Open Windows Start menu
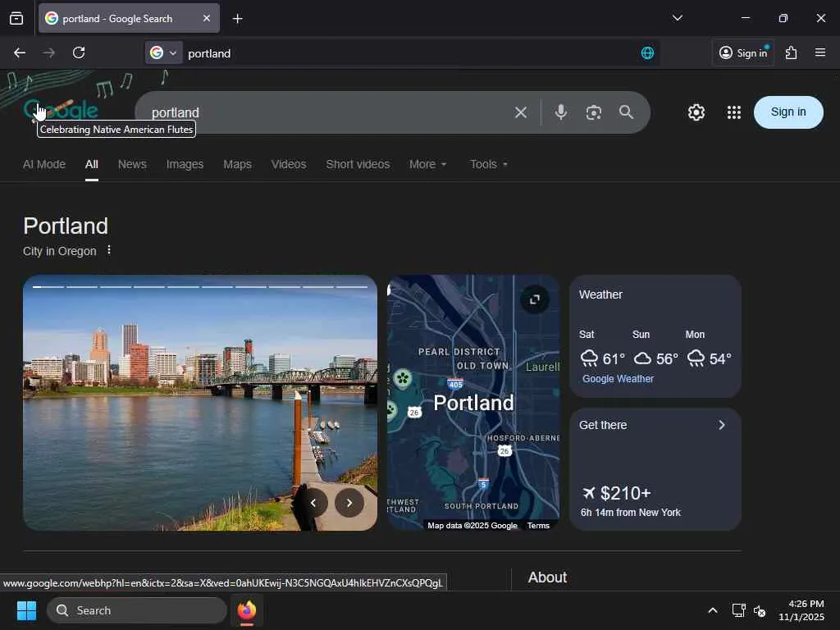The height and width of the screenshot is (630, 840). click(26, 610)
